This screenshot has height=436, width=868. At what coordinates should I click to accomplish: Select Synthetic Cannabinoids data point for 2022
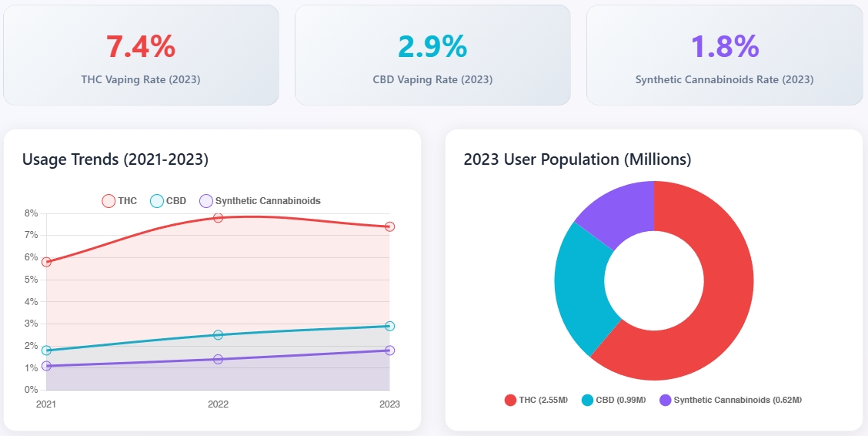point(218,360)
